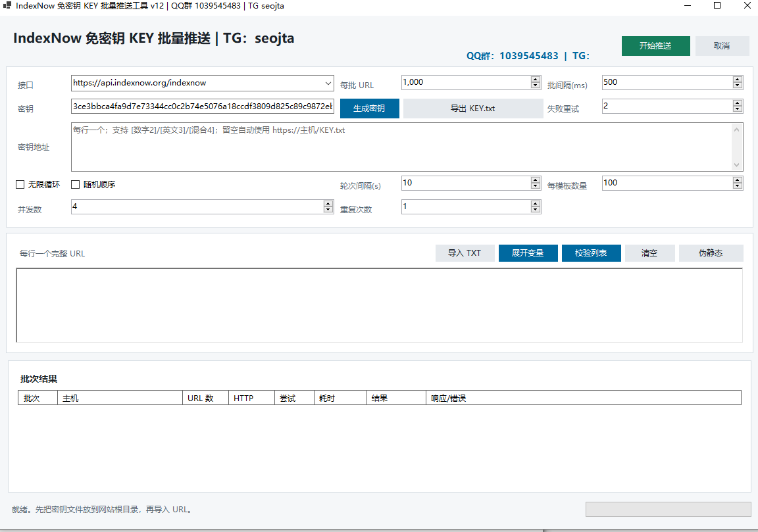The width and height of the screenshot is (758, 532).
Task: Minimize the IndexNow window
Action: [688, 6]
